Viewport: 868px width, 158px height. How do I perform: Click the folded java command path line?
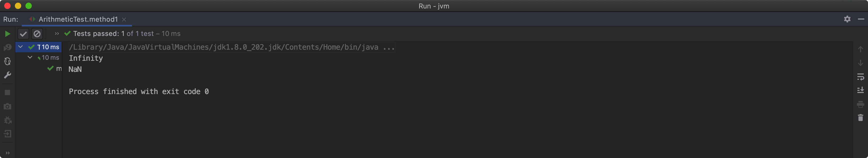pos(232,47)
